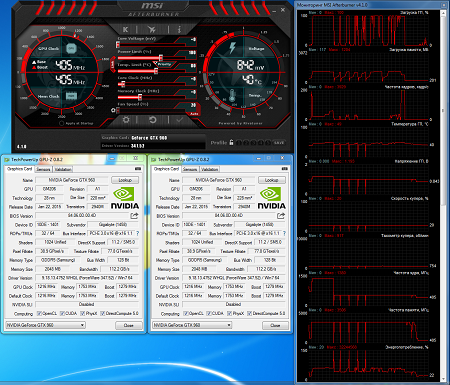The height and width of the screenshot is (385, 450).
Task: Apply Afterburner settings with the checkmark icon
Action: click(180, 120)
